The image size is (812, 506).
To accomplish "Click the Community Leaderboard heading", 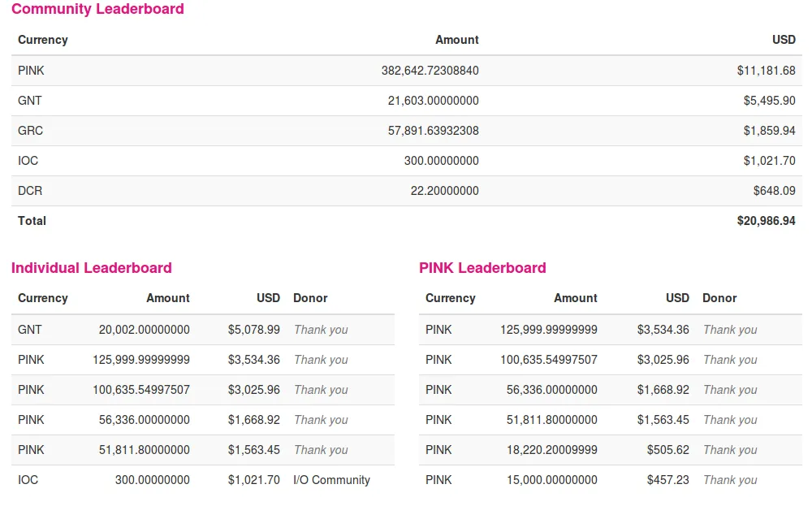I will [x=97, y=9].
